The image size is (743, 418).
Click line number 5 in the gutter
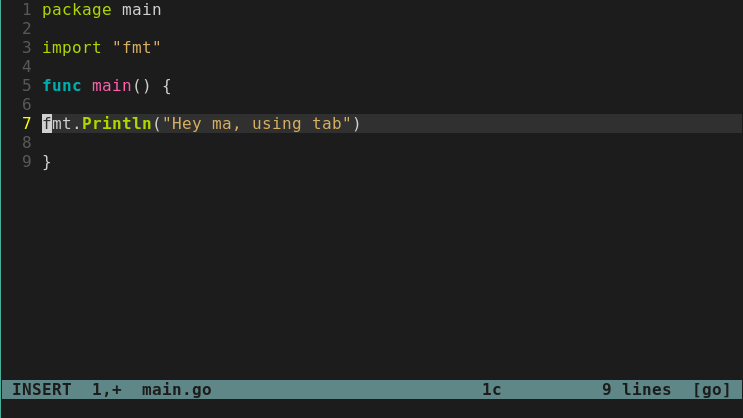(27, 86)
